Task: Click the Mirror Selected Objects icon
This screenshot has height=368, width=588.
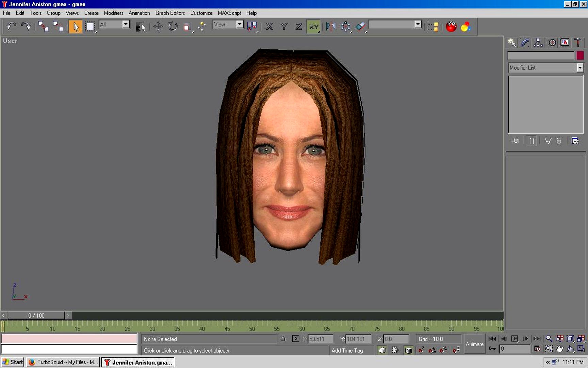Action: pos(330,26)
